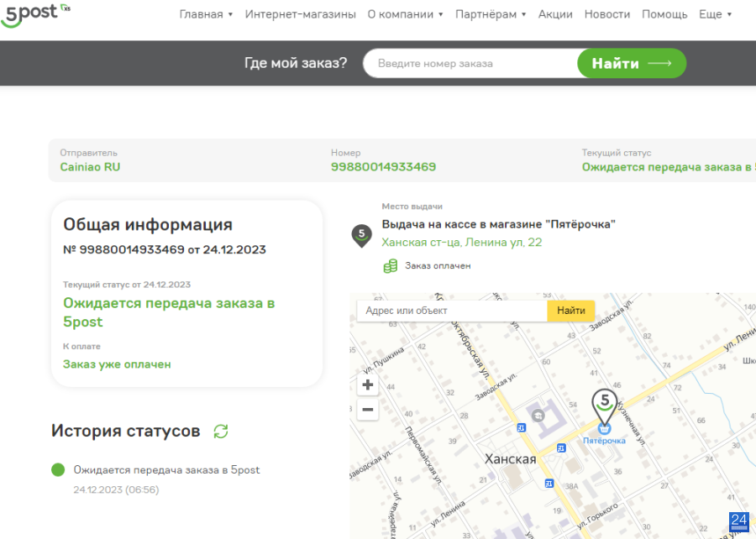
Task: Select the История статусов heading
Action: tap(126, 431)
